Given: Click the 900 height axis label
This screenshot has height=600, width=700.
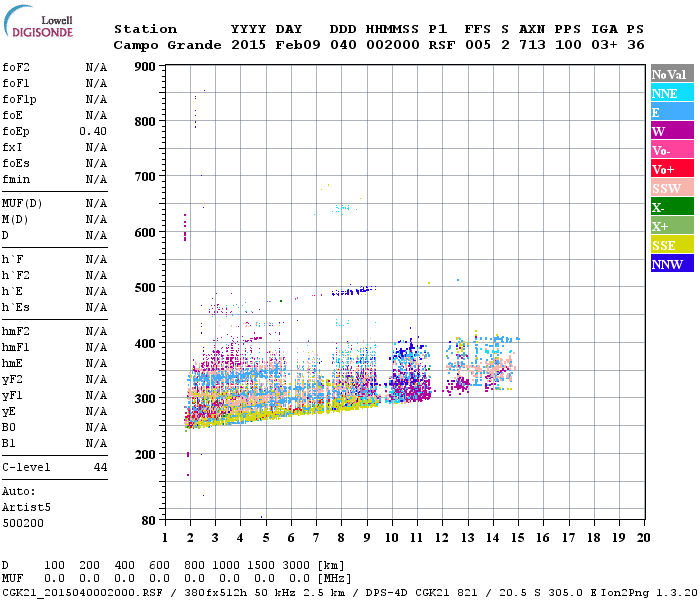Looking at the screenshot, I should coord(145,67).
